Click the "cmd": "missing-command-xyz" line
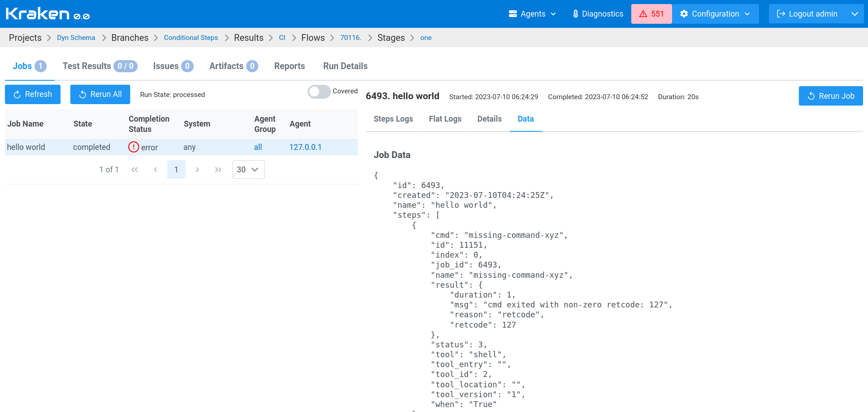The height and width of the screenshot is (412, 868). click(499, 235)
